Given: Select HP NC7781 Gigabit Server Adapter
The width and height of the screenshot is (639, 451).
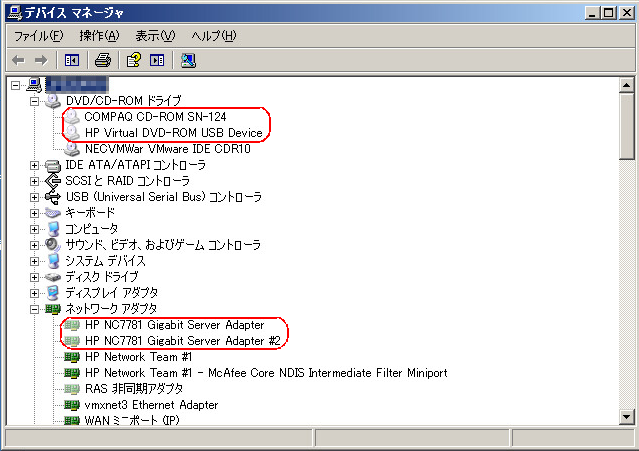Looking at the screenshot, I should [x=175, y=325].
